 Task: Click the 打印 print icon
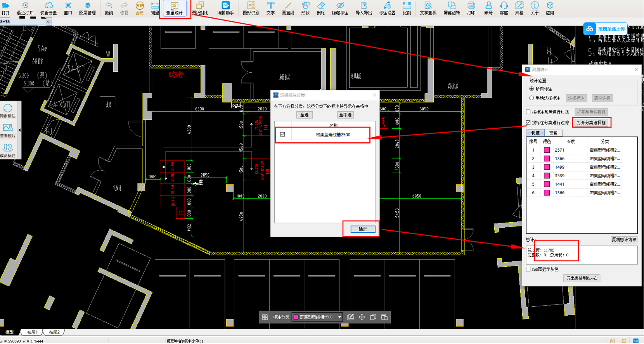(471, 8)
